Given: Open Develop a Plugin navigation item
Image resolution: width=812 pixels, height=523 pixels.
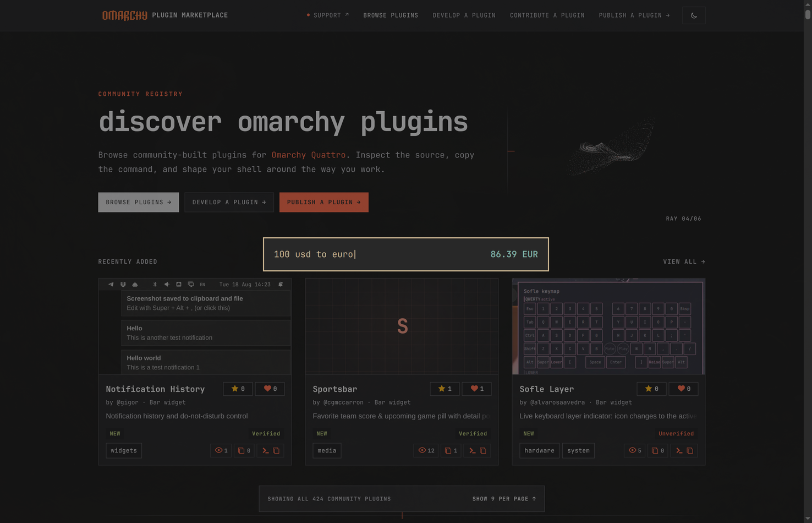Looking at the screenshot, I should [x=464, y=15].
